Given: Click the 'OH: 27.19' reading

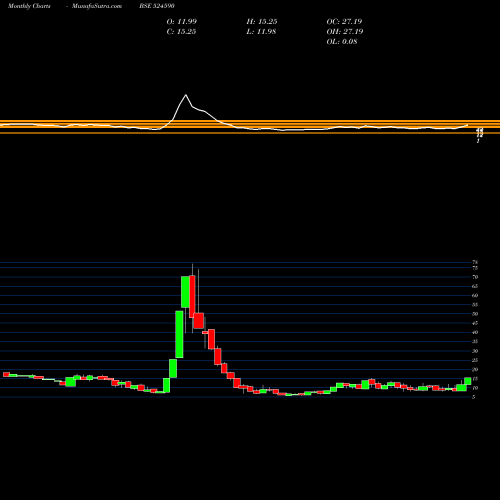Looking at the screenshot, I should point(345,31).
